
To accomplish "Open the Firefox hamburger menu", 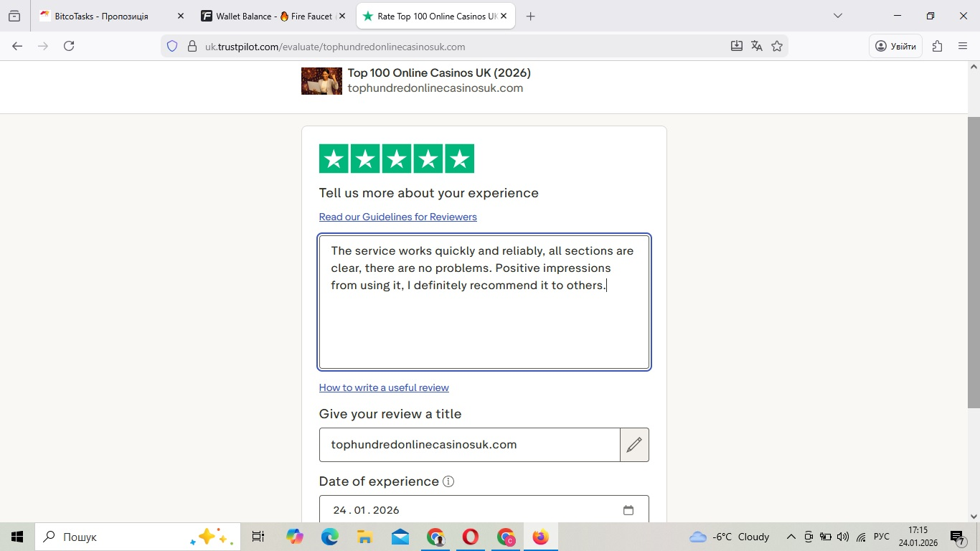I will click(x=963, y=46).
